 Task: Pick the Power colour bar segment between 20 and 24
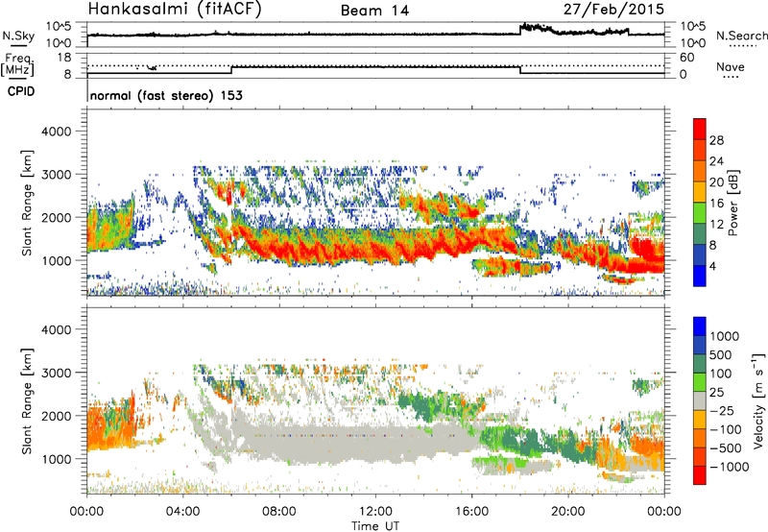pyautogui.click(x=700, y=171)
